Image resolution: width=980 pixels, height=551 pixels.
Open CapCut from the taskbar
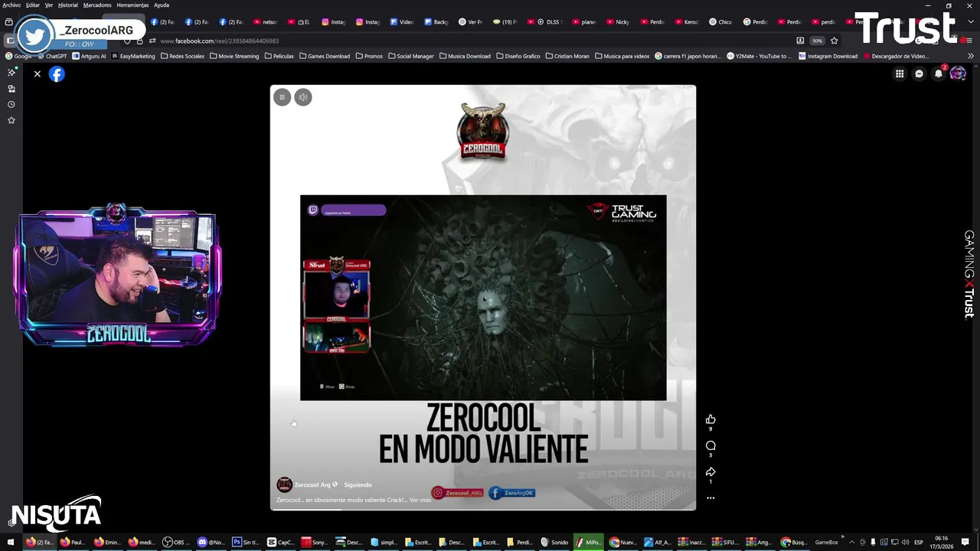coord(280,542)
